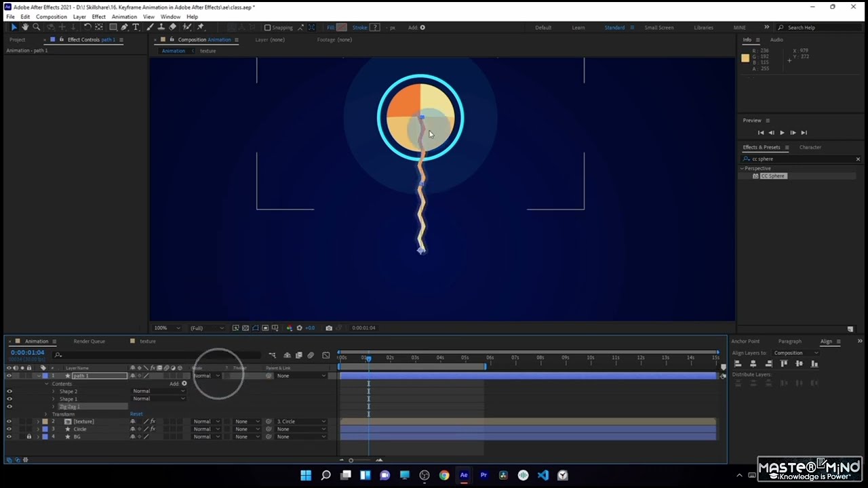Viewport: 868px width, 488px height.
Task: Open Premiere Pro from the taskbar
Action: (x=484, y=475)
